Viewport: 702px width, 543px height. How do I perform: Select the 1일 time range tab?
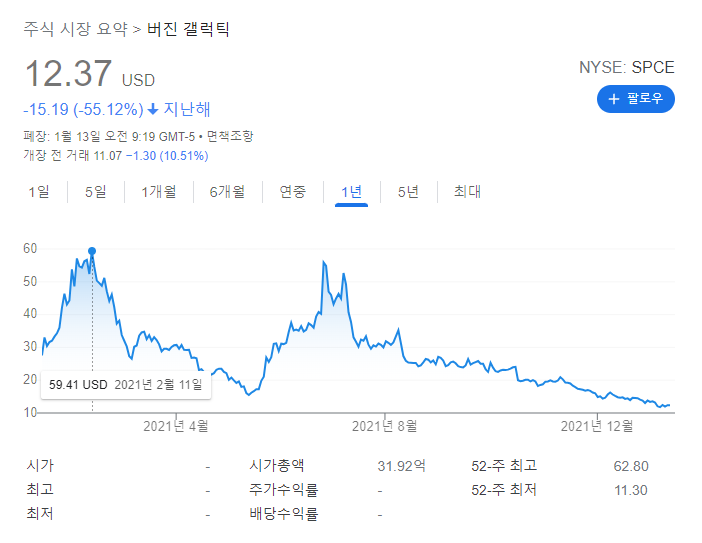39,192
